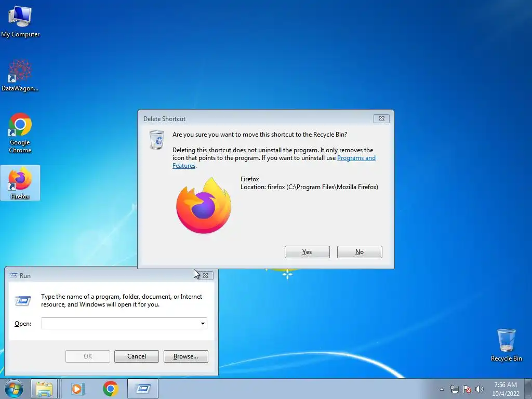Click the recycle bin icon in Delete Shortcut dialog
Image resolution: width=532 pixels, height=399 pixels.
(x=157, y=139)
